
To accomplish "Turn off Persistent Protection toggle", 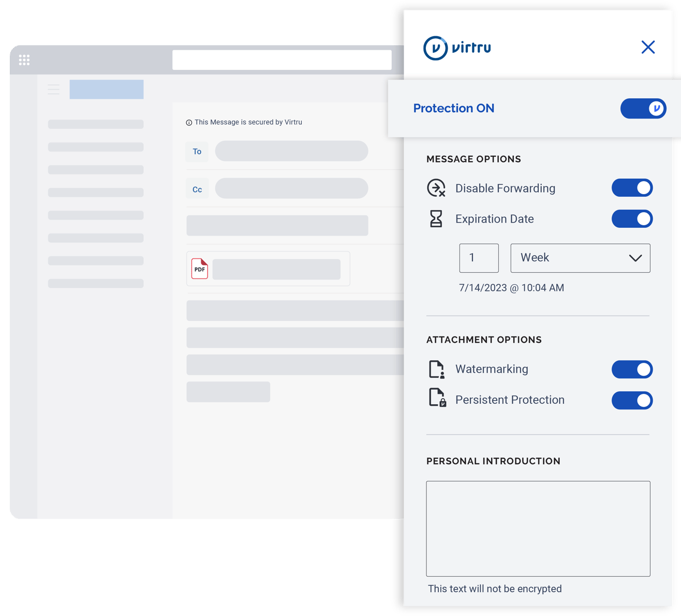I will click(x=632, y=400).
